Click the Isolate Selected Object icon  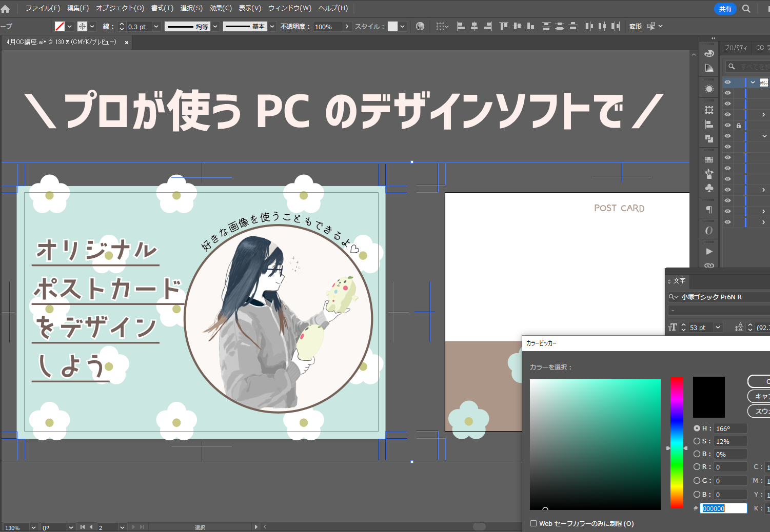pos(651,26)
